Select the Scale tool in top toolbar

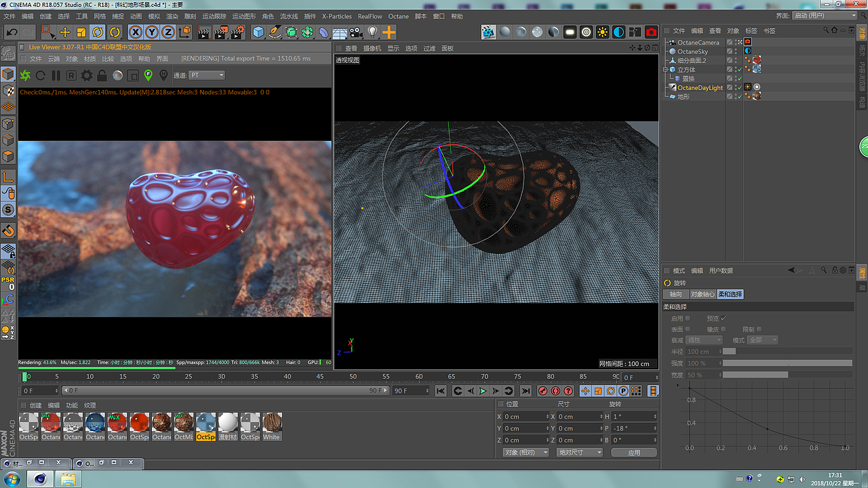pos(81,32)
